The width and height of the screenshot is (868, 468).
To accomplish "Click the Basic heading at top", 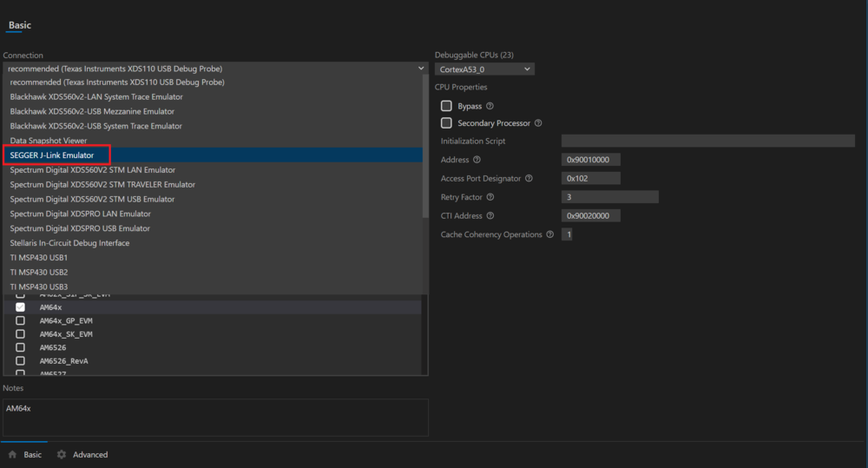I will coord(20,25).
